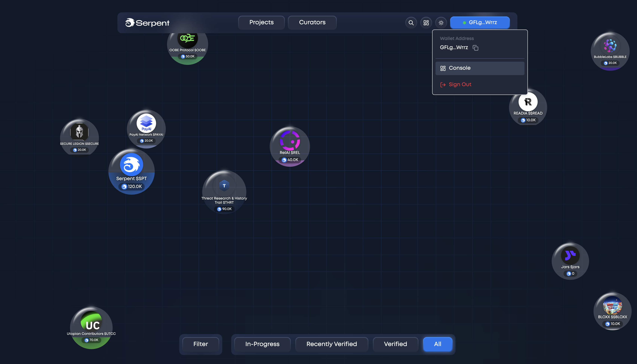
Task: Click Sign Out in wallet menu
Action: pyautogui.click(x=460, y=84)
